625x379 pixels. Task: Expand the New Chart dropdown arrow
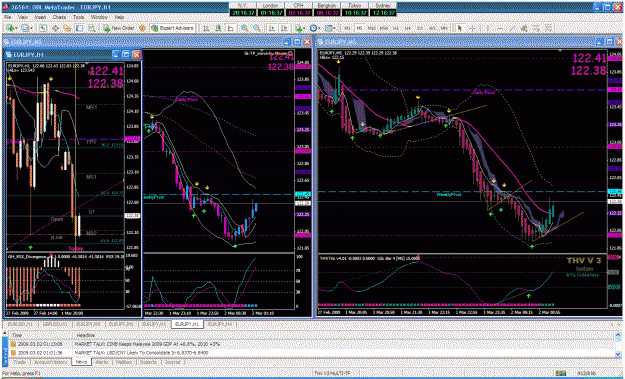click(x=16, y=28)
